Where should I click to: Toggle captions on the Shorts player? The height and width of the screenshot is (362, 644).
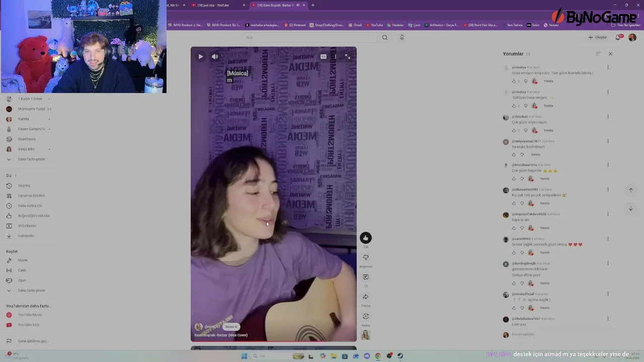[x=324, y=56]
